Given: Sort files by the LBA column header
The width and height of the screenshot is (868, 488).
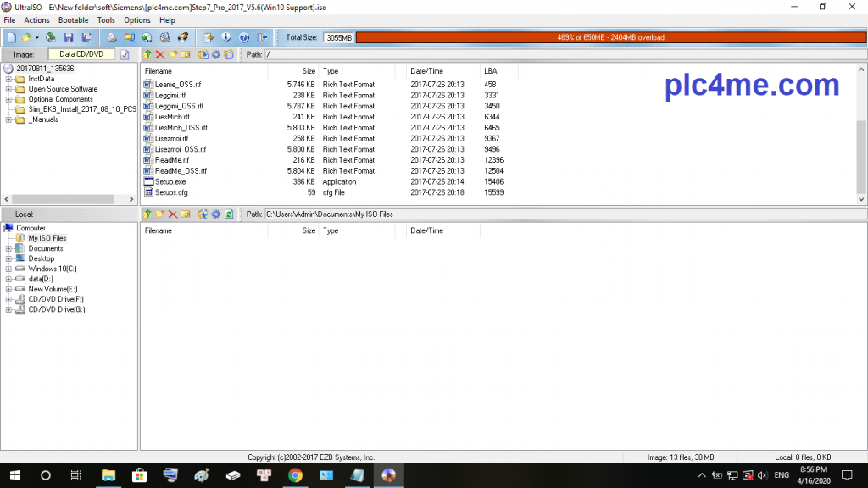Looking at the screenshot, I should click(491, 71).
